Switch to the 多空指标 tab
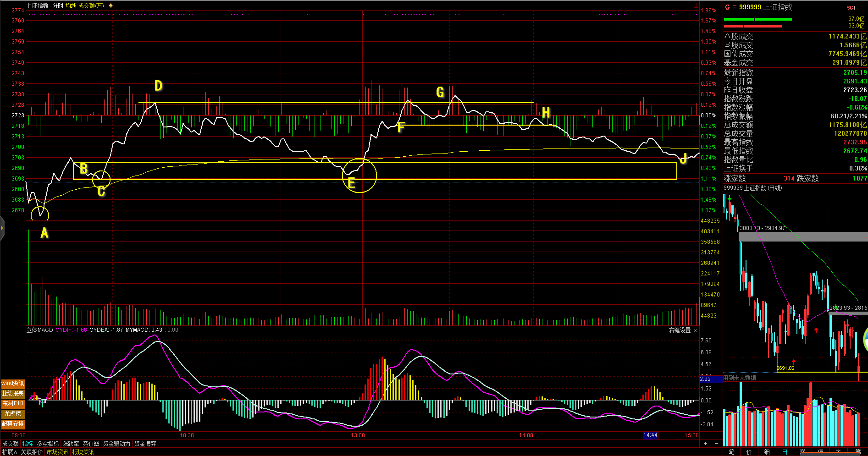The image size is (868, 456). click(48, 444)
